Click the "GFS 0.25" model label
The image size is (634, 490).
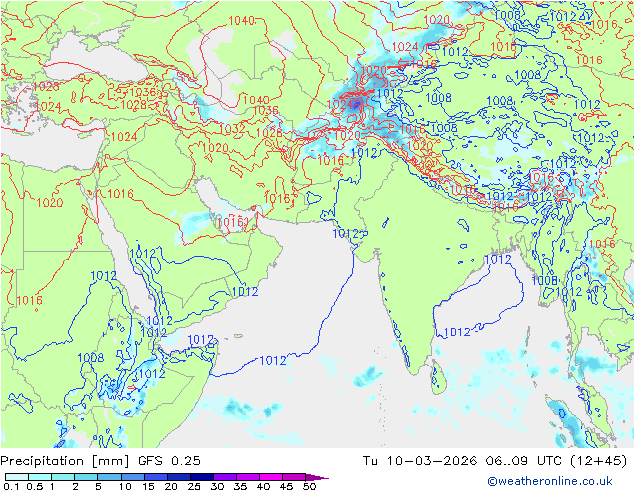point(169,461)
